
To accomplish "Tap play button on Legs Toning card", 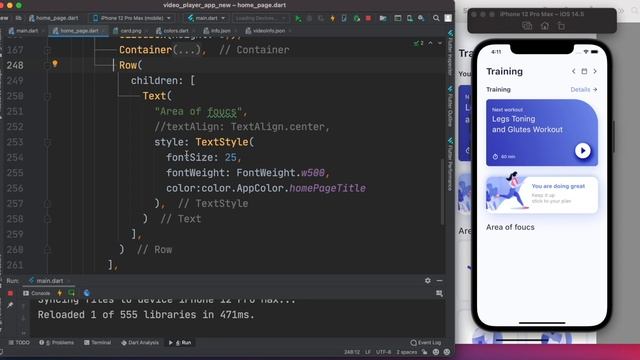I will [x=582, y=151].
